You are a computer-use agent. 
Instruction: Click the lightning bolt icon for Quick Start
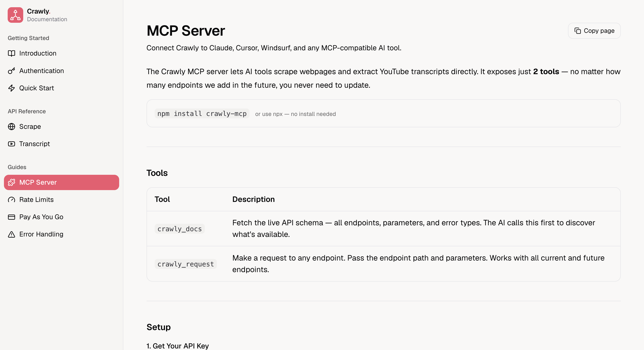pos(11,88)
